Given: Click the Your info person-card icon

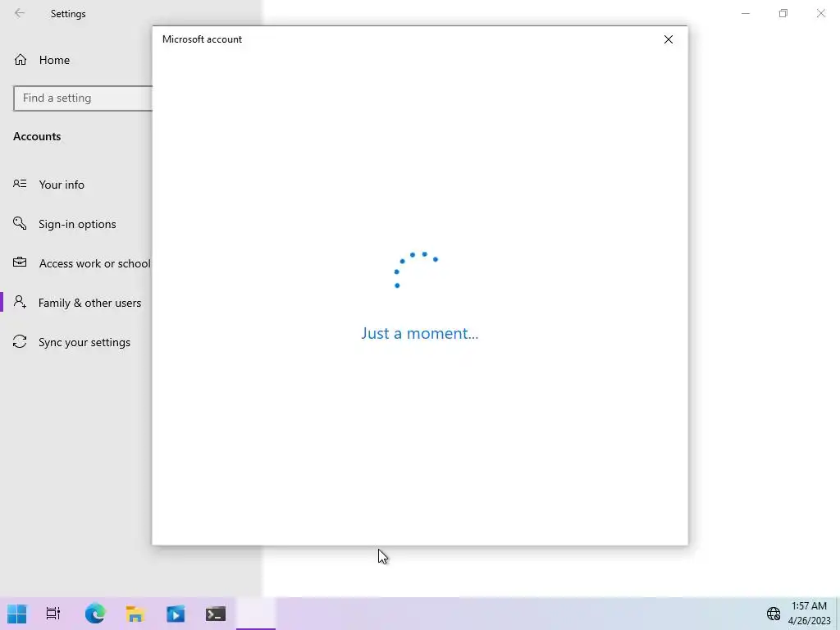Looking at the screenshot, I should tap(20, 184).
